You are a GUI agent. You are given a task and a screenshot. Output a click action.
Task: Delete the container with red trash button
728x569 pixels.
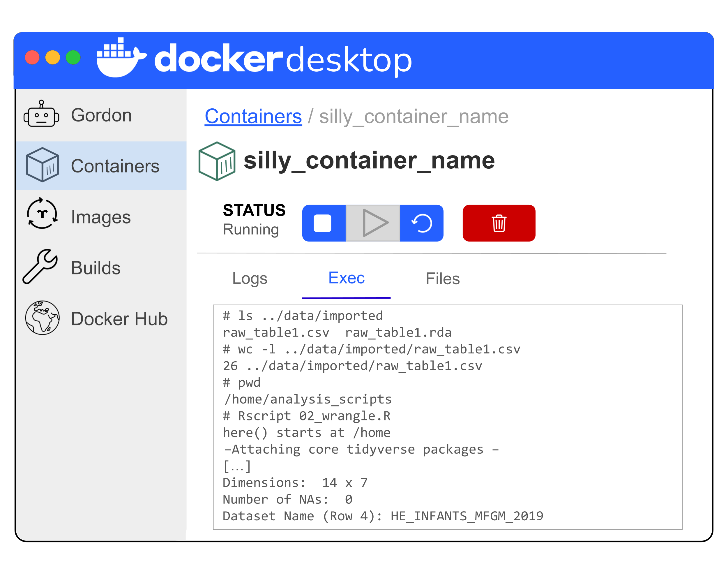click(499, 223)
